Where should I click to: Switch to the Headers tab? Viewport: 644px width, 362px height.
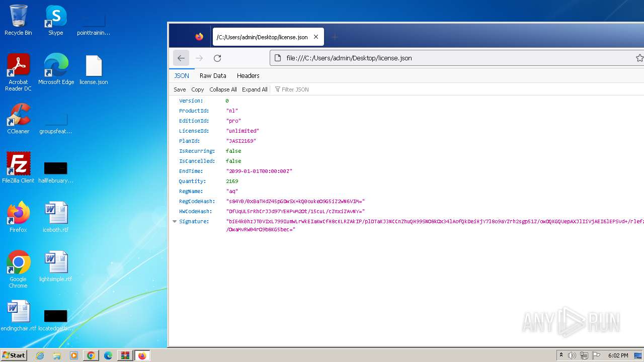248,75
